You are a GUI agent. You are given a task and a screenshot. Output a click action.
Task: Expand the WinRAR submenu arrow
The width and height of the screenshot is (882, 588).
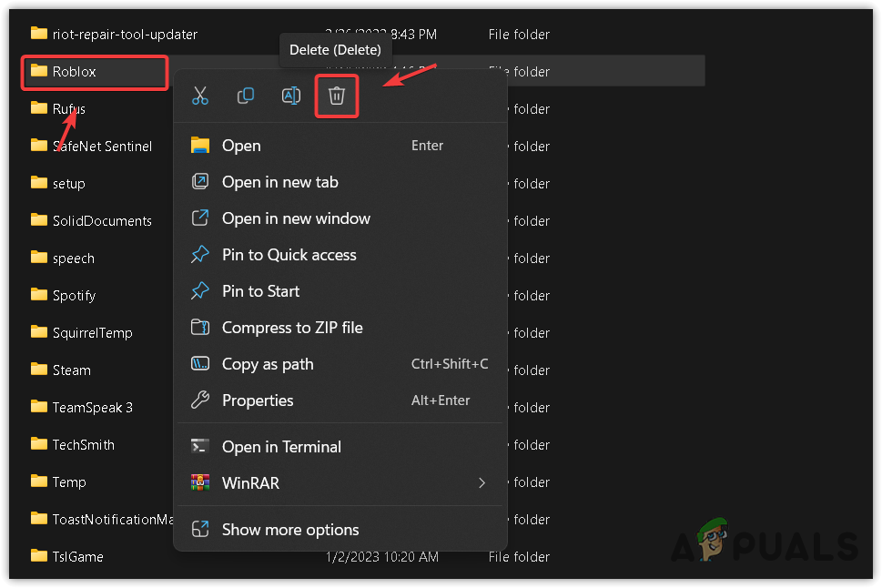click(x=482, y=483)
